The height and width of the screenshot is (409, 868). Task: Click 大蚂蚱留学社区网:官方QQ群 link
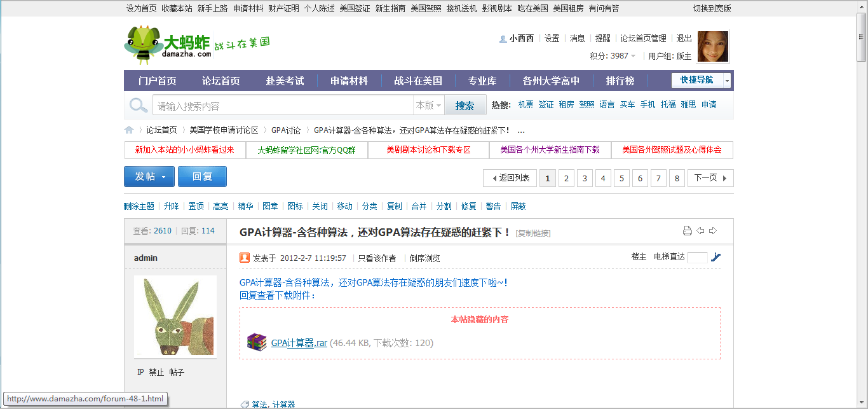click(306, 150)
